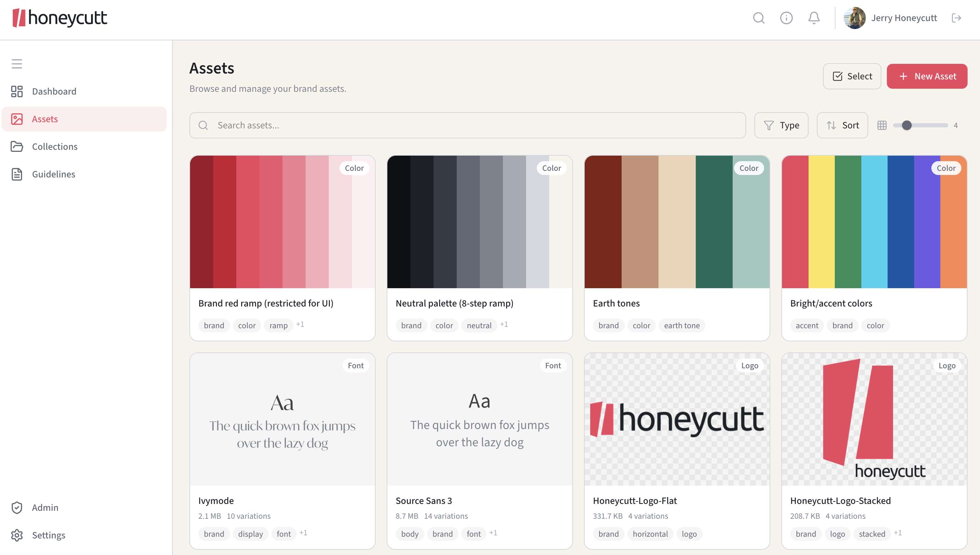Click the neutral tag on Neutral palette
980x555 pixels.
pyautogui.click(x=479, y=325)
